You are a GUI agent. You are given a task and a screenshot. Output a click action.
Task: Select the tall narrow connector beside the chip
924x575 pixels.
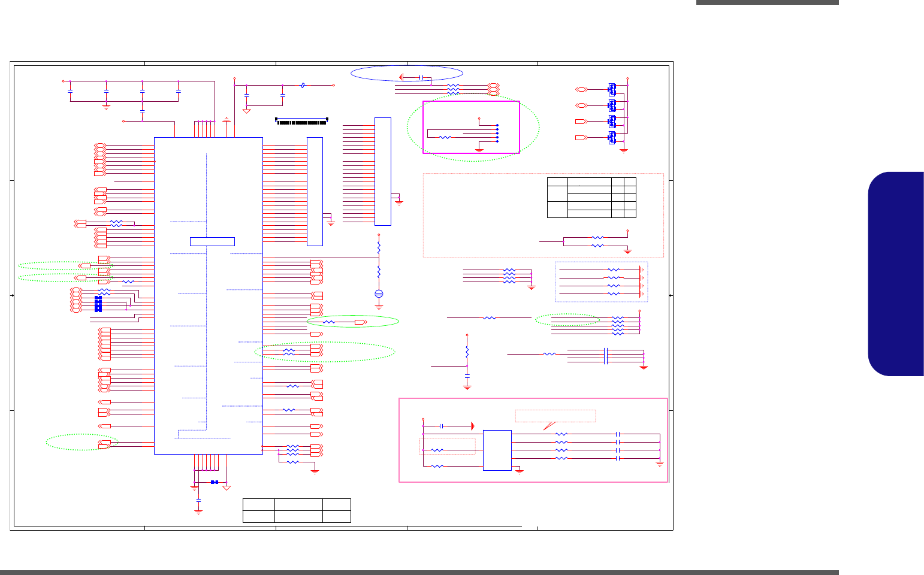click(x=315, y=191)
